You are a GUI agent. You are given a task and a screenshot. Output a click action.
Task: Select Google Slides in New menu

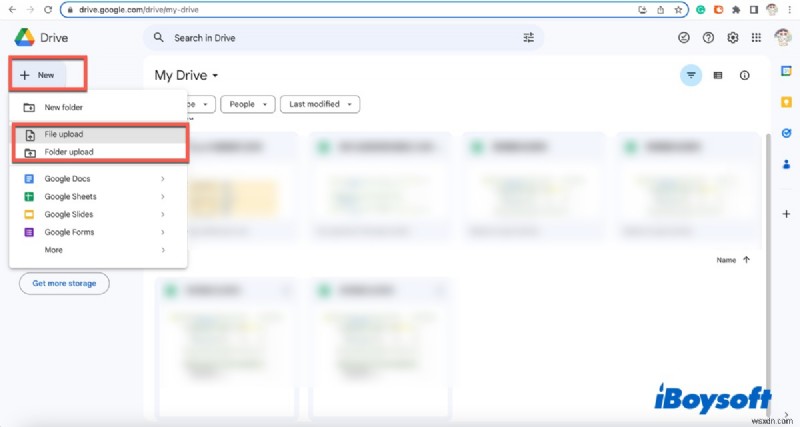[98, 214]
